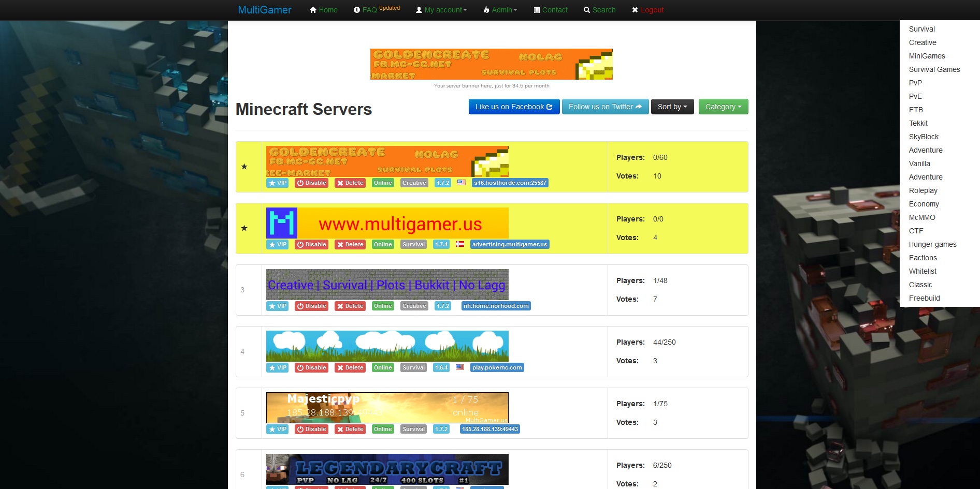The width and height of the screenshot is (980, 489).
Task: Choose SkyBlock category
Action: pos(924,137)
